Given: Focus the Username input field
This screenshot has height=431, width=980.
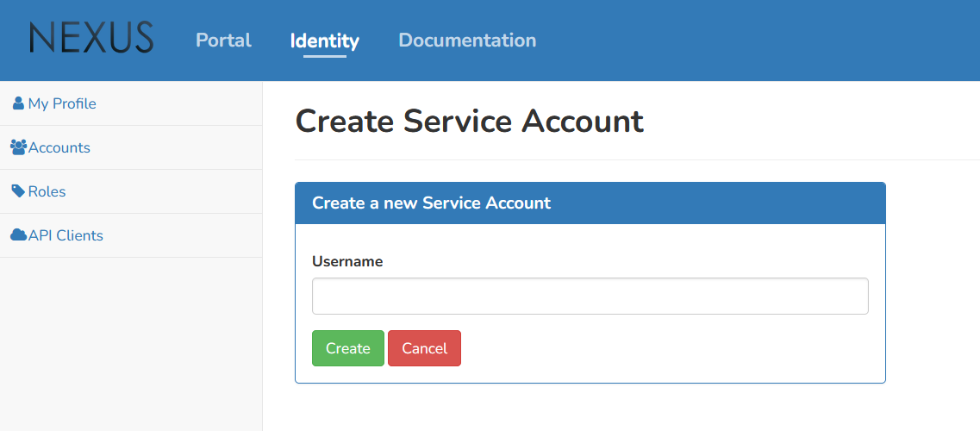Looking at the screenshot, I should tap(590, 297).
